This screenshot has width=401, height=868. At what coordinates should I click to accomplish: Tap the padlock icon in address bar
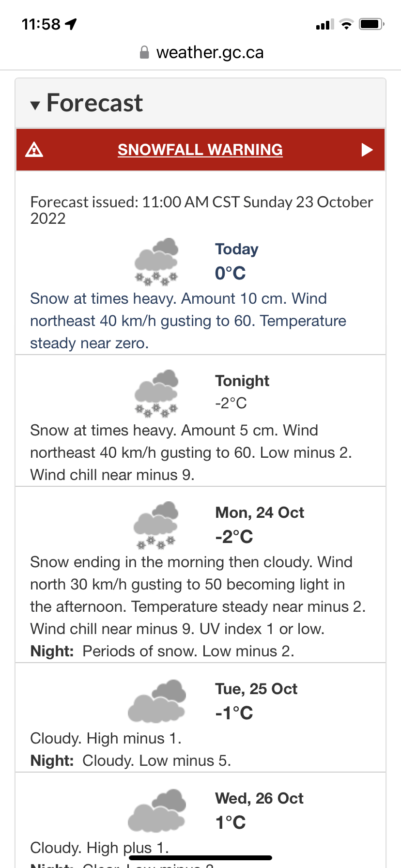(144, 52)
